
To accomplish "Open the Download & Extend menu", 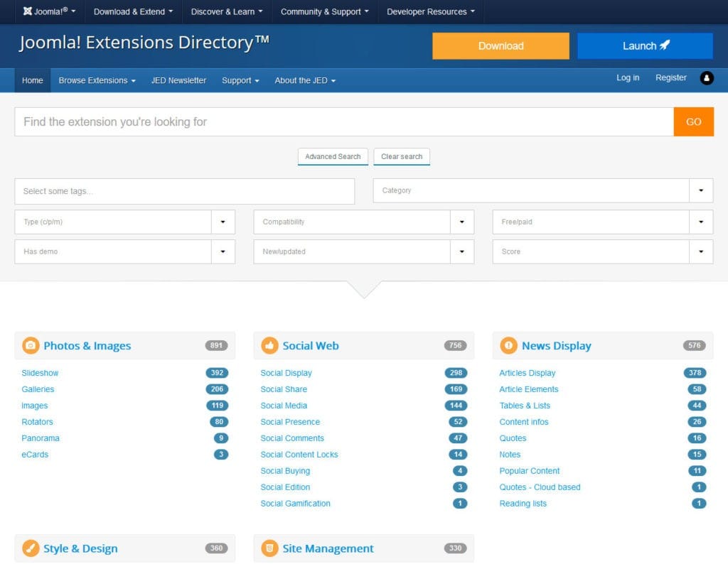I will pos(133,11).
